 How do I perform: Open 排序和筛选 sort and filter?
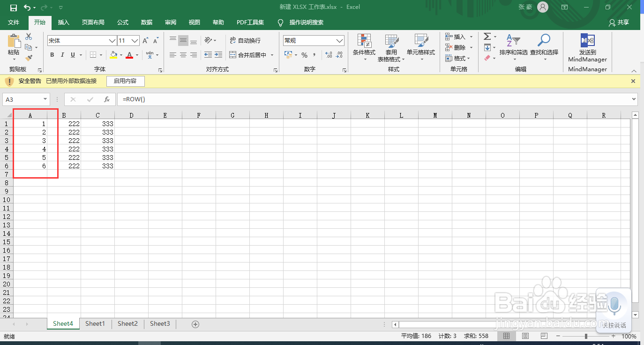coord(513,48)
